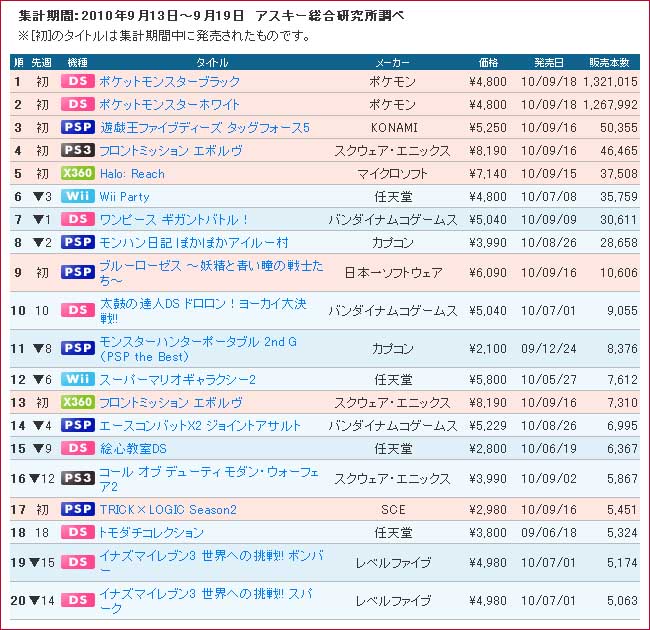Click the DS badge for トモダチコレクション
This screenshot has height=630, width=650.
click(78, 532)
